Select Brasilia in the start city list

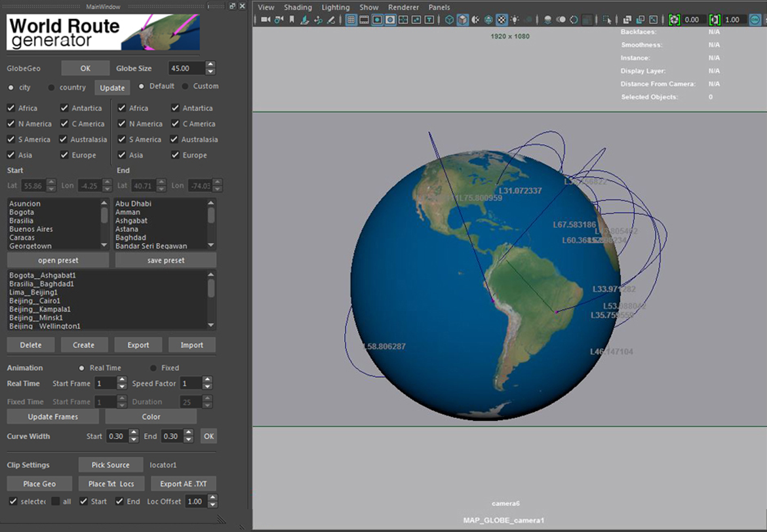click(x=22, y=221)
